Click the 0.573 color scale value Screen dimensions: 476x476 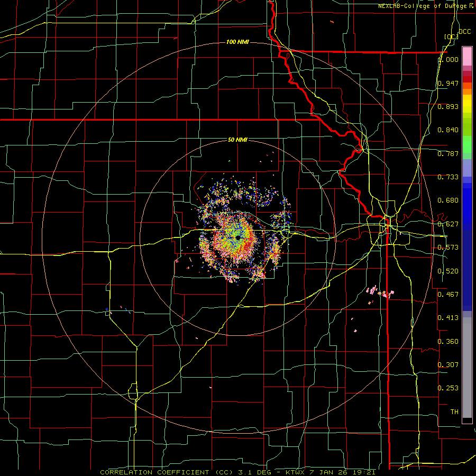click(x=448, y=248)
